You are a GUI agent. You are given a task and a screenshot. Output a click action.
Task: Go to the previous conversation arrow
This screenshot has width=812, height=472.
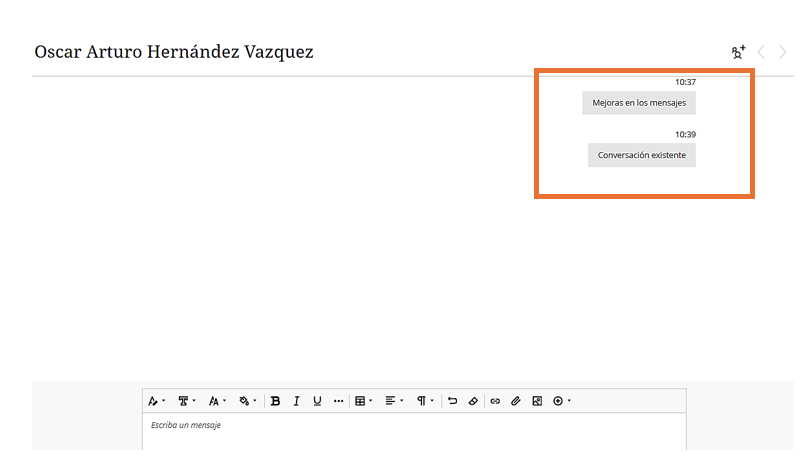[761, 52]
